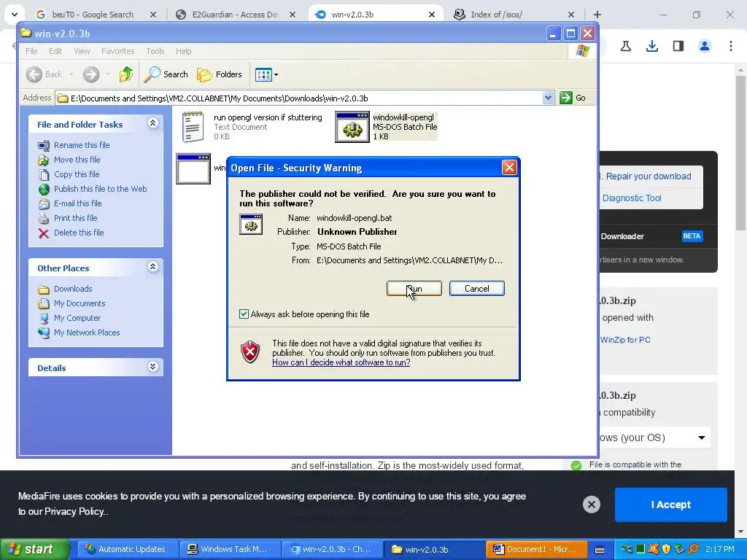The image size is (747, 560).
Task: Open My Documents in Other Places
Action: click(x=79, y=303)
